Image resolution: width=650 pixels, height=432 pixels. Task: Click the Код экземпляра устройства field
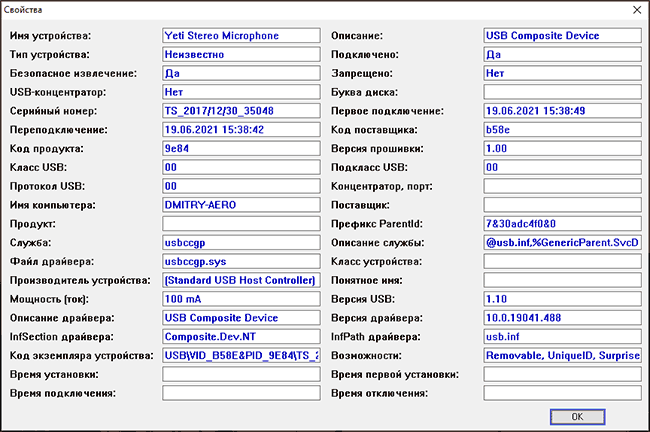[x=241, y=356]
